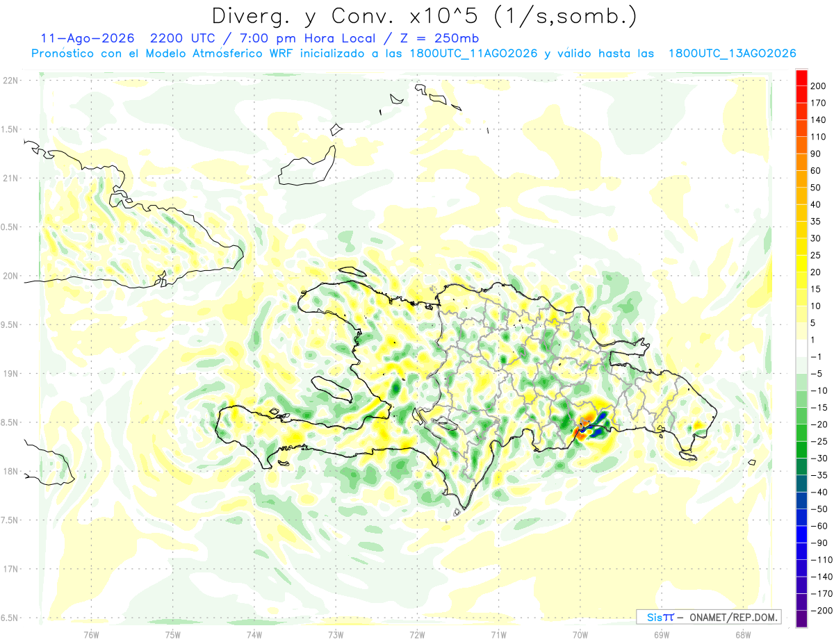Click the '200' color bar label
834x644 pixels.
tap(818, 86)
